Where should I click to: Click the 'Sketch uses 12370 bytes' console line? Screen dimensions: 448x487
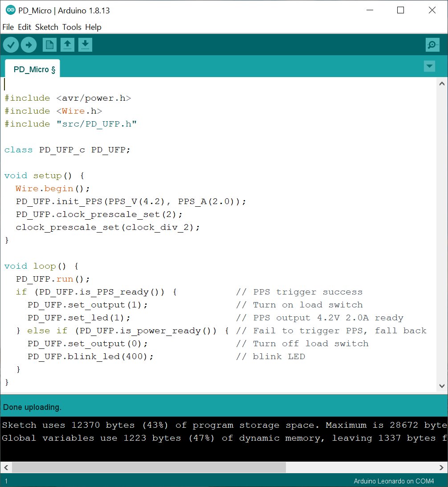click(x=224, y=425)
